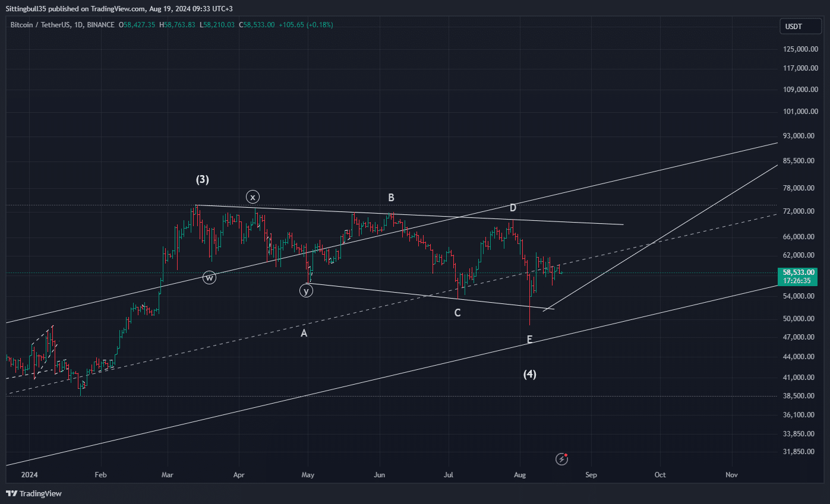This screenshot has width=830, height=504.
Task: Click the USDT currency button
Action: coord(800,26)
